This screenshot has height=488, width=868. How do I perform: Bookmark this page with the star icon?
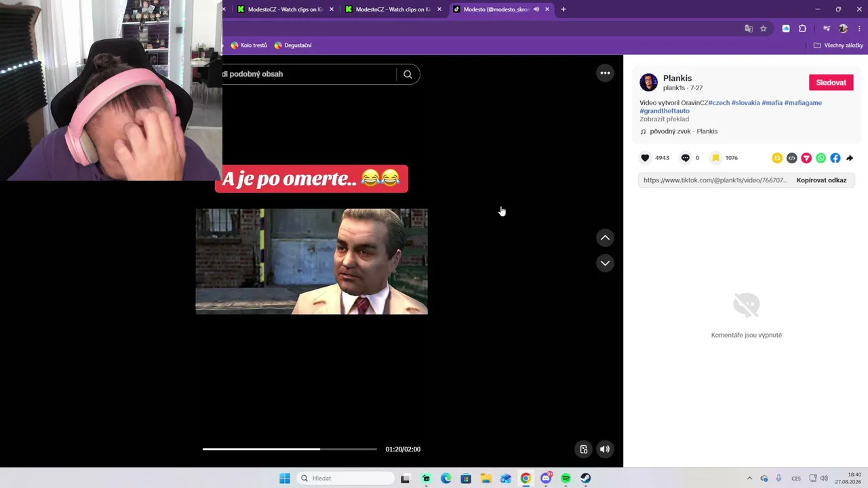click(764, 28)
